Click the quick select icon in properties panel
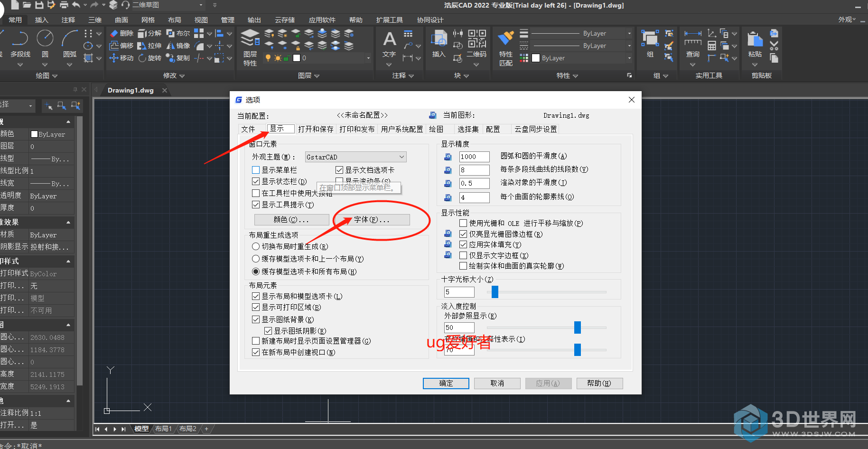The width and height of the screenshot is (868, 449). click(75, 105)
